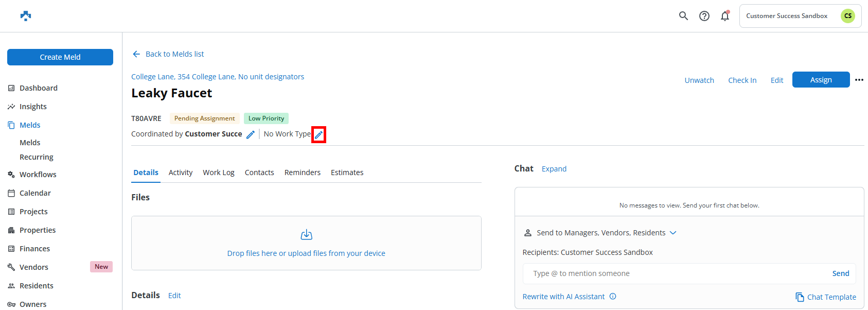Open the help question mark icon

(x=704, y=16)
